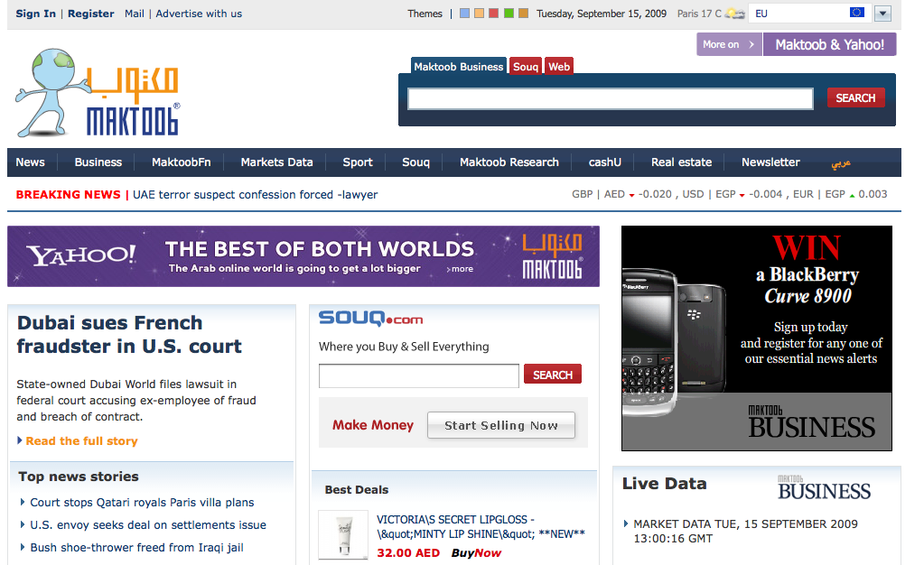Viewport: 924px width, 565px height.
Task: Open Advertise with us link
Action: pos(199,14)
